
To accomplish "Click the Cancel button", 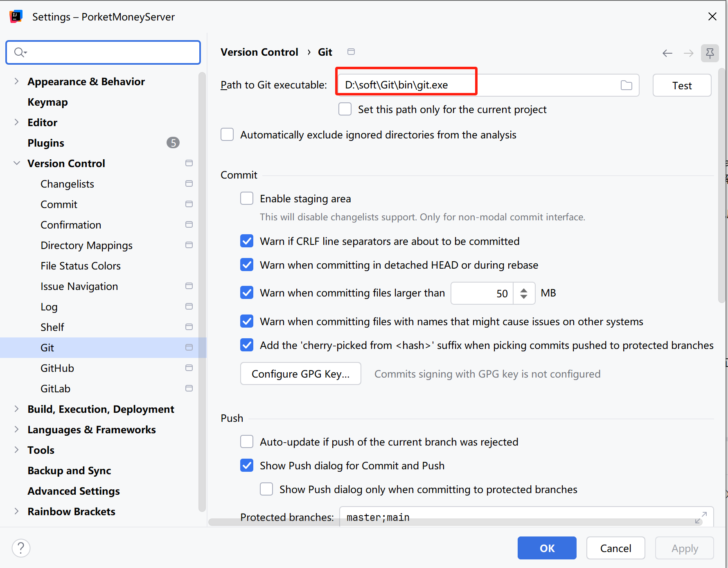I will click(616, 548).
